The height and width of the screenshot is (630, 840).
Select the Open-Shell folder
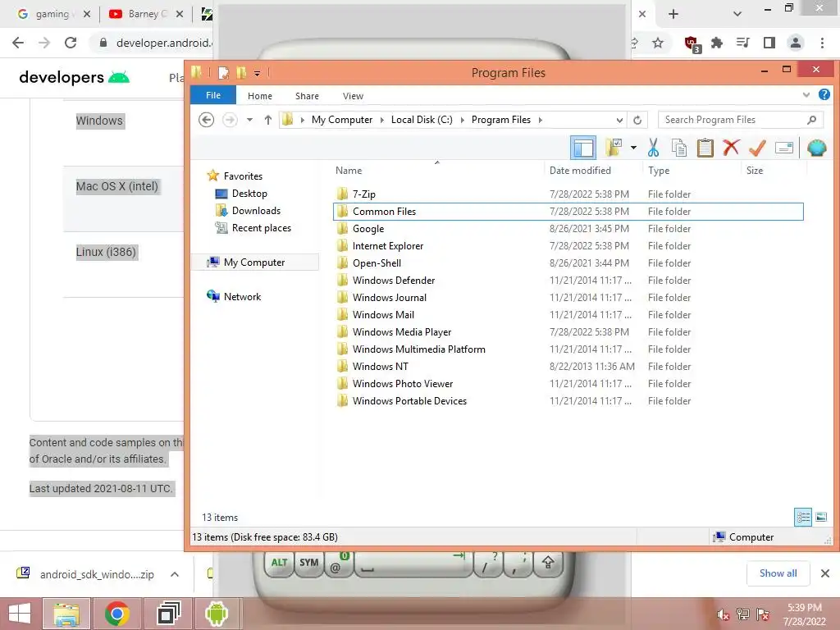point(377,262)
